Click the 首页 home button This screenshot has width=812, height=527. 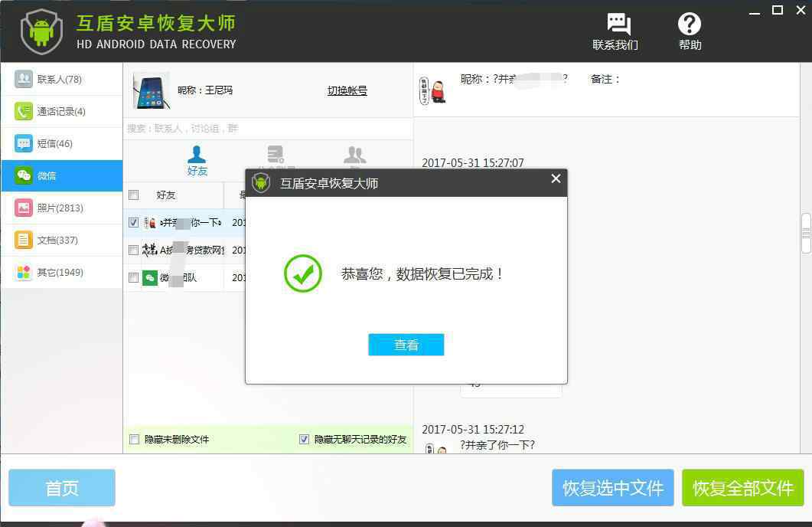pos(62,488)
